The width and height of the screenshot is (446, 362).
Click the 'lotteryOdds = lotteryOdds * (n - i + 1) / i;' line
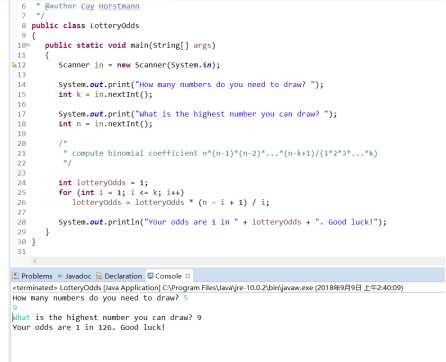click(x=171, y=202)
